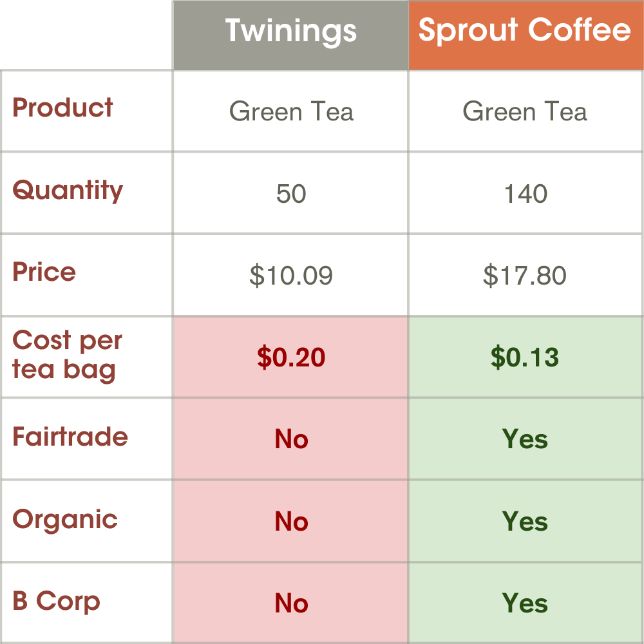This screenshot has width=644, height=644.
Task: Select Twinings' Fairtrade No cell
Action: click(291, 439)
